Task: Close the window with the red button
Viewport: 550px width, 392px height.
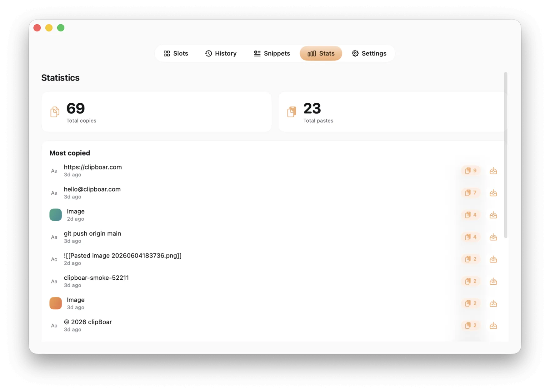Action: coord(37,28)
